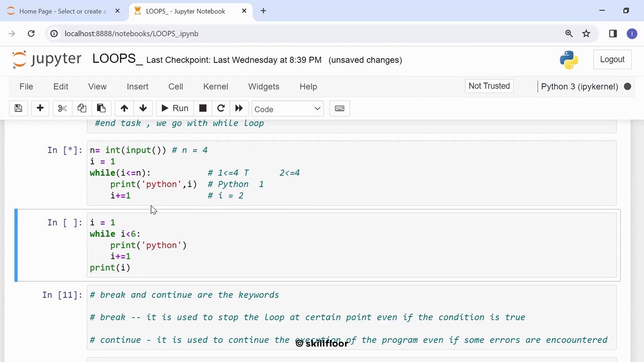Image resolution: width=644 pixels, height=362 pixels.
Task: Paste cells below using the toolbar icon
Action: [101, 109]
